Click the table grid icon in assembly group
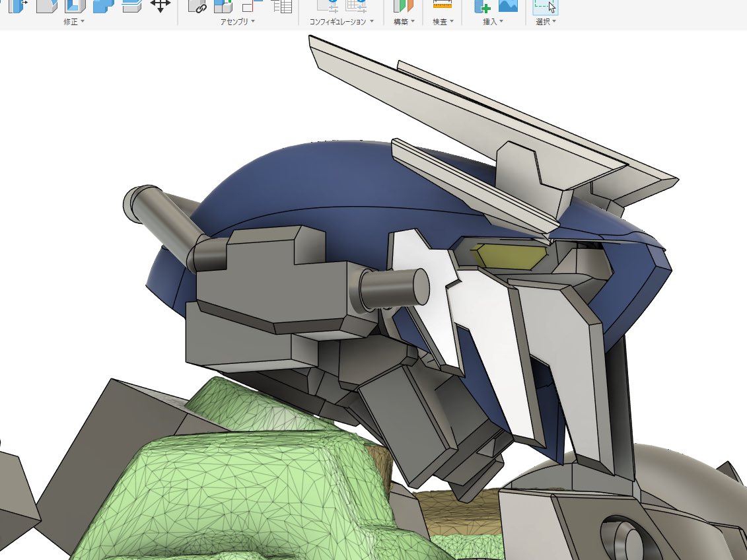The width and height of the screenshot is (747, 560). pos(281,6)
